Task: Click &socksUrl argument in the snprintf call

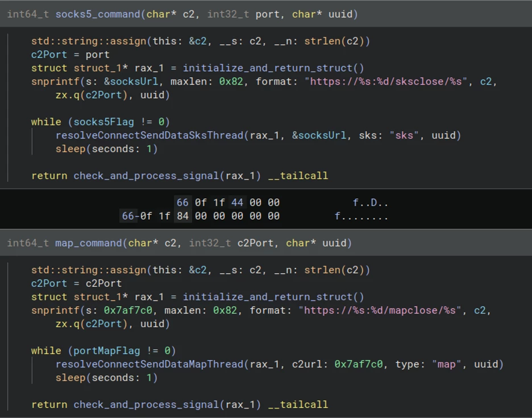Action: (131, 81)
